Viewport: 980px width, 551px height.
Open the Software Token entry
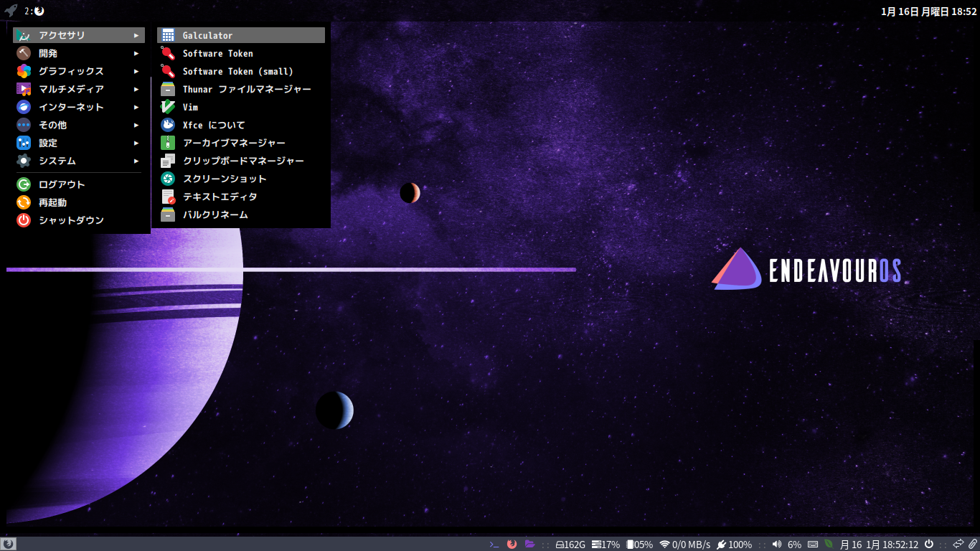241,53
